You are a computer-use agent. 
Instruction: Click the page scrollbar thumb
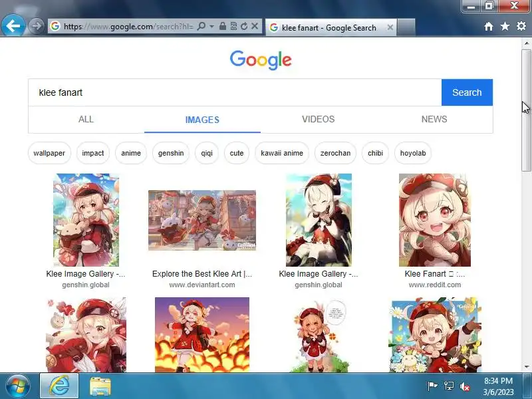pos(526,110)
